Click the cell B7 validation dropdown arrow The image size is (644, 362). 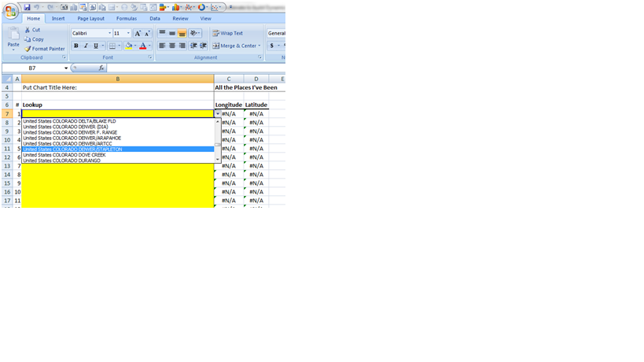tap(218, 114)
